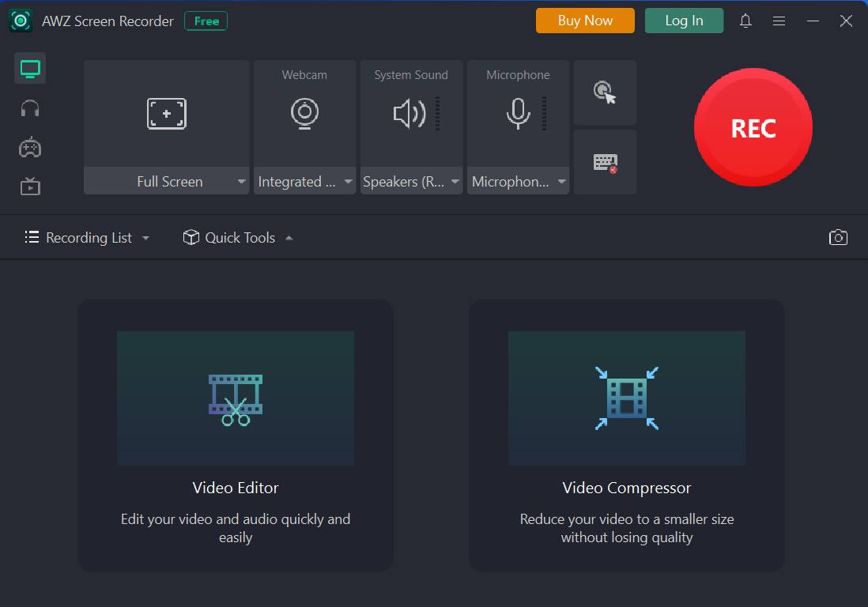Adjust the Microphone volume level slider
This screenshot has width=868, height=607.
pyautogui.click(x=542, y=113)
